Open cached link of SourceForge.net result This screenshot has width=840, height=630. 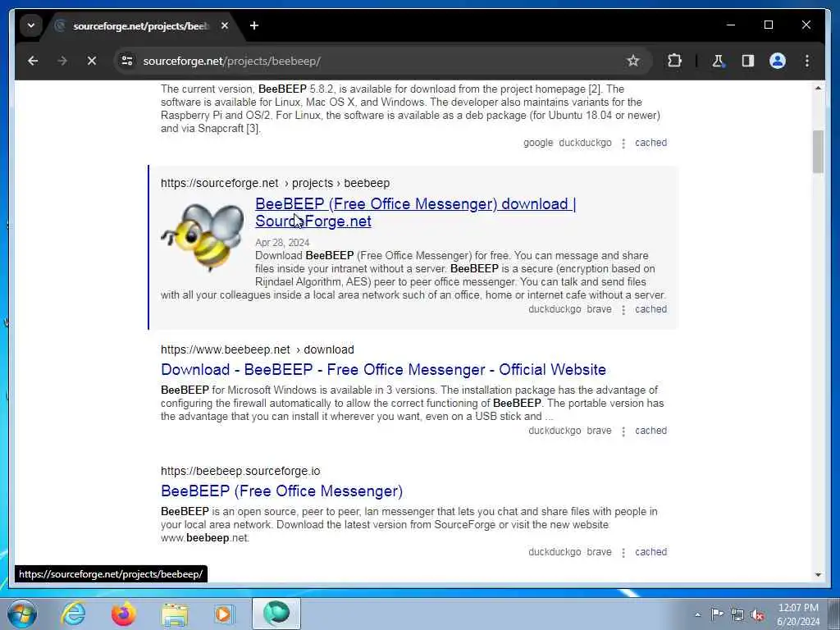coord(651,309)
